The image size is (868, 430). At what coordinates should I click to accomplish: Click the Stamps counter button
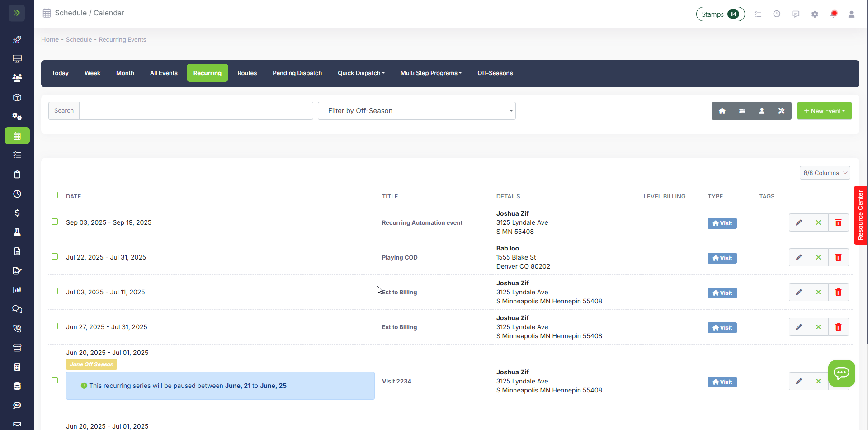coord(720,14)
